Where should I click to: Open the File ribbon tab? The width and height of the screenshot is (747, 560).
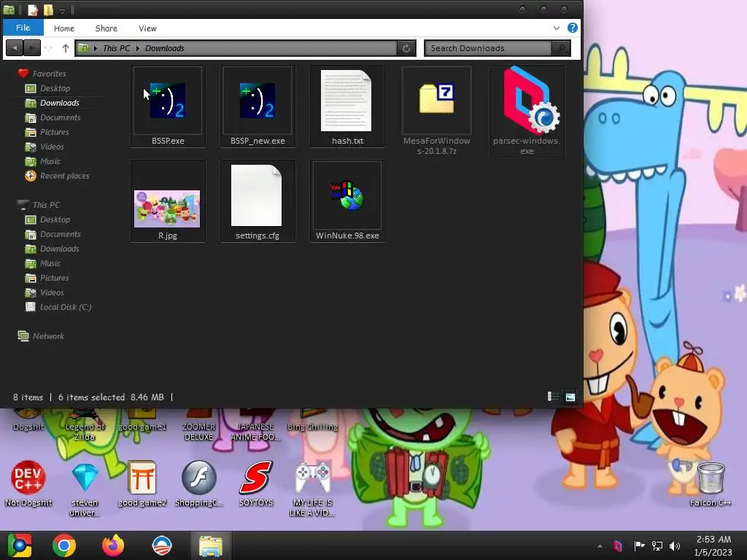23,28
